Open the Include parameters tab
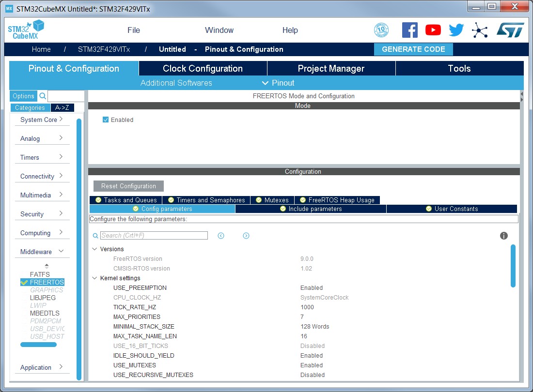The height and width of the screenshot is (392, 533). coord(311,209)
